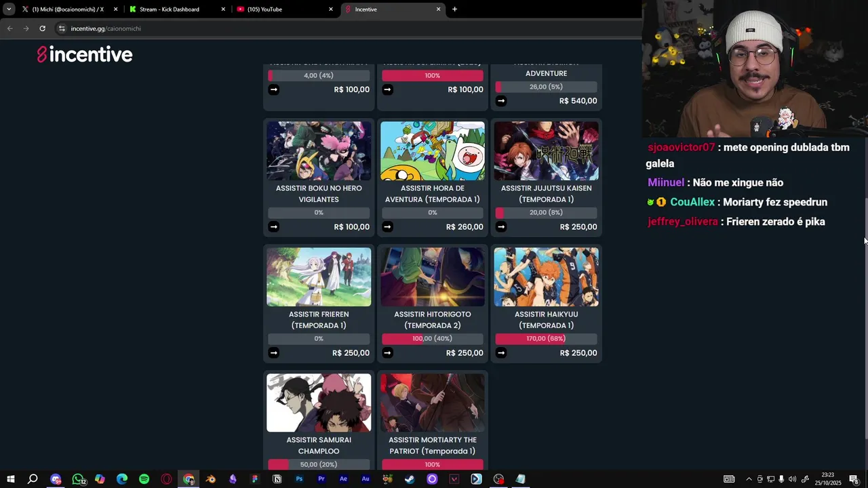The image size is (868, 488).
Task: Select Moriarty the Patriot thumbnail image
Action: 433,403
